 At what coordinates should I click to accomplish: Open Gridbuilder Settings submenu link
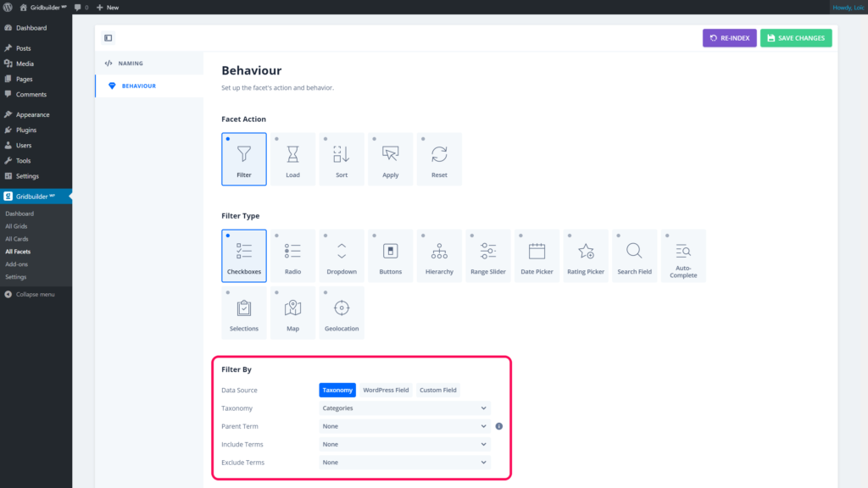15,277
